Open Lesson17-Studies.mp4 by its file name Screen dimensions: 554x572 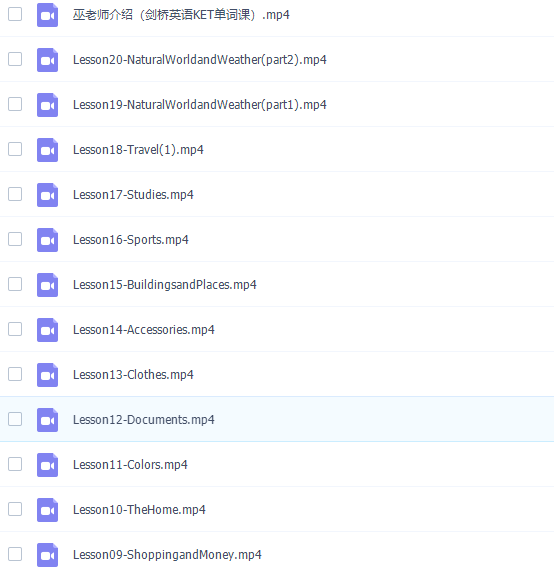(133, 195)
